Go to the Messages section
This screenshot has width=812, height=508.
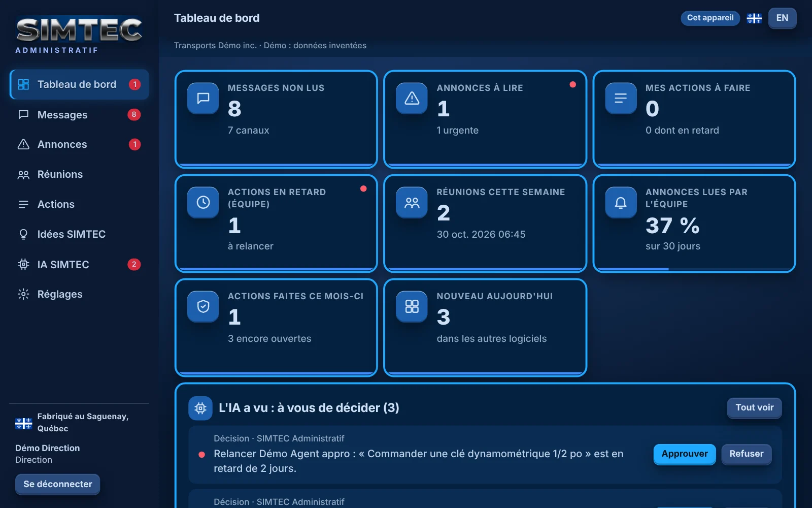tap(79, 115)
